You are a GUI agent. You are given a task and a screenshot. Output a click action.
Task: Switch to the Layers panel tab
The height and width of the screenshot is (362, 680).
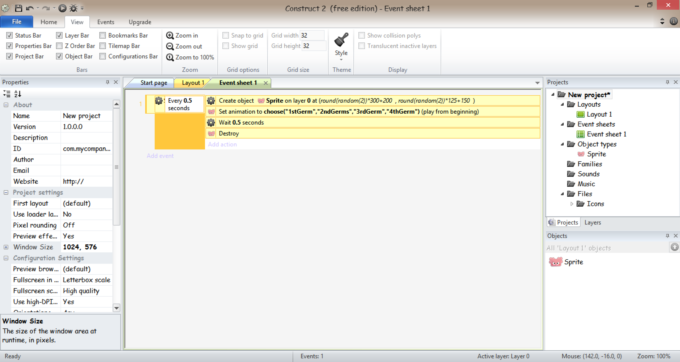592,222
